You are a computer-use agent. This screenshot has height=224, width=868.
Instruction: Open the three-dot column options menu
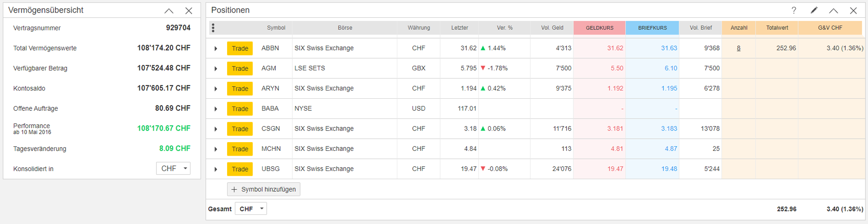point(213,28)
